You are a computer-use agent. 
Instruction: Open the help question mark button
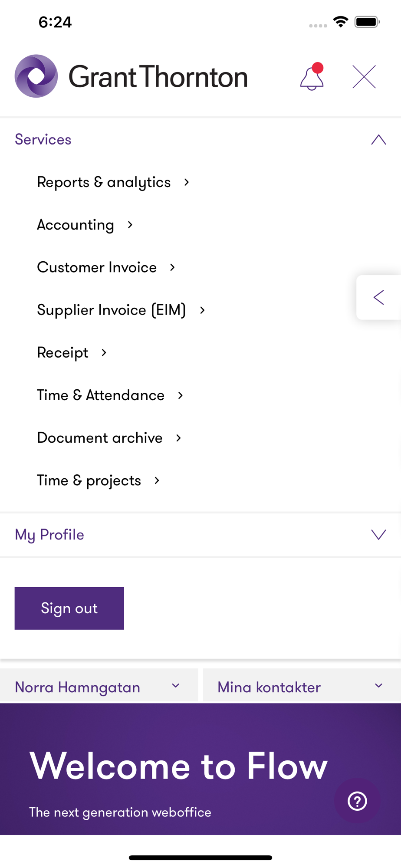pos(357,801)
